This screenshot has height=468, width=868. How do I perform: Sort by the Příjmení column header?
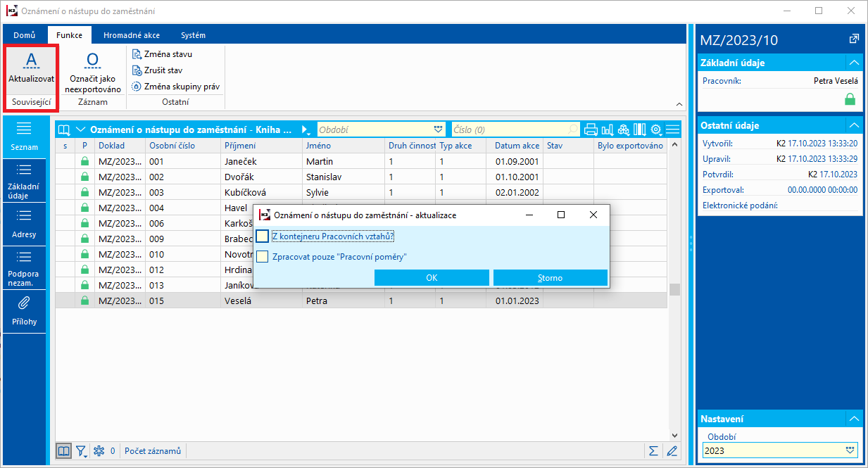(x=262, y=146)
